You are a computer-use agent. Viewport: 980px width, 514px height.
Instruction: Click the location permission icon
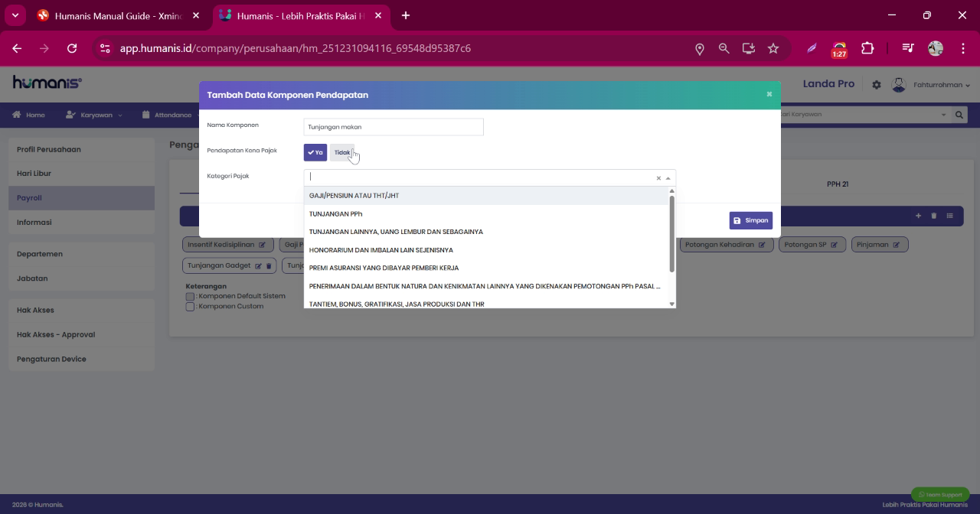699,48
